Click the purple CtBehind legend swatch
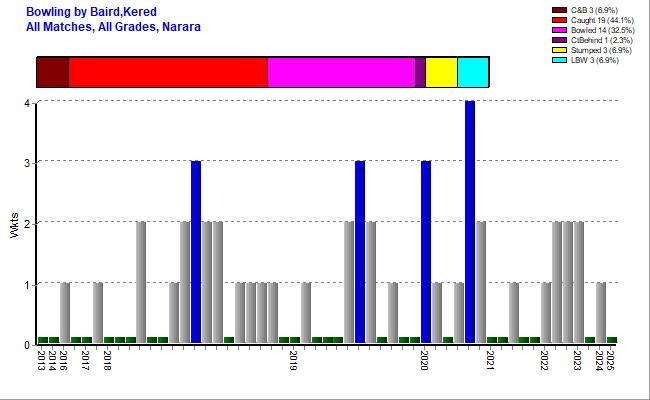 (559, 40)
